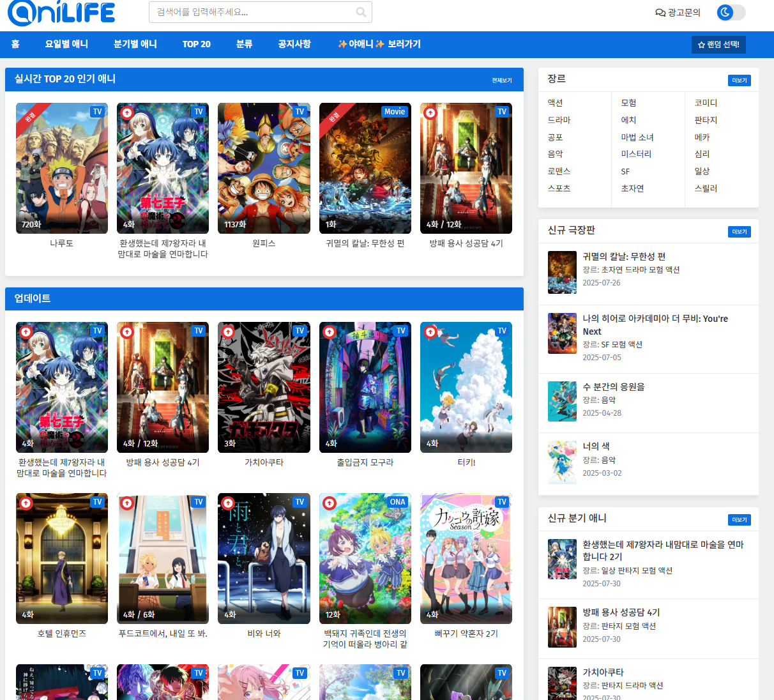Open 푸드코트에서, 내일 또 봐. poster
Screen dimensions: 774x700
[x=163, y=559]
